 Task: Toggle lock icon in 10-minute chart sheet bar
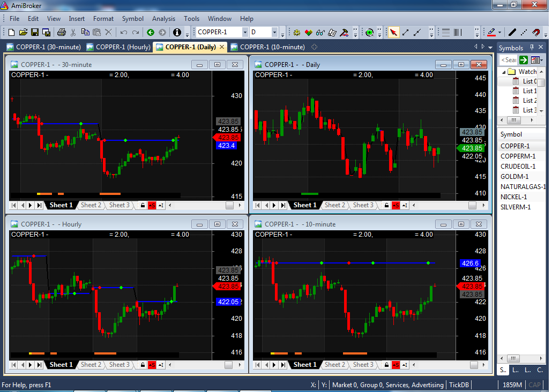tap(386, 365)
